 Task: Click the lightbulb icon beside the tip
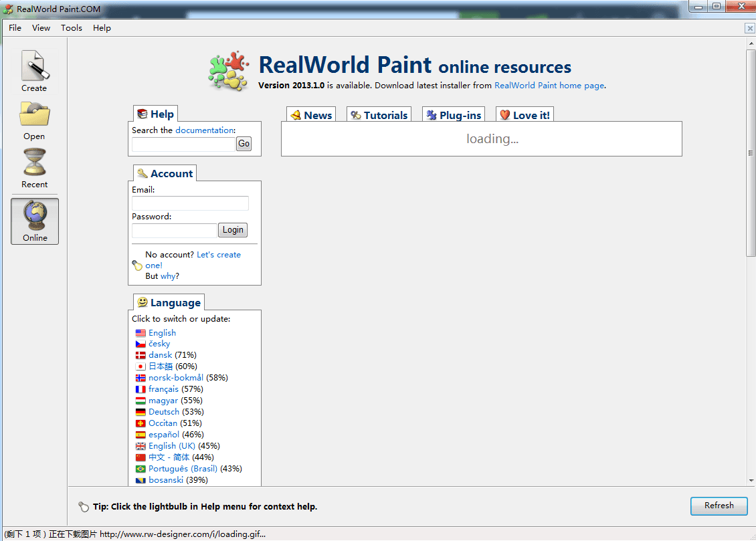tap(84, 506)
